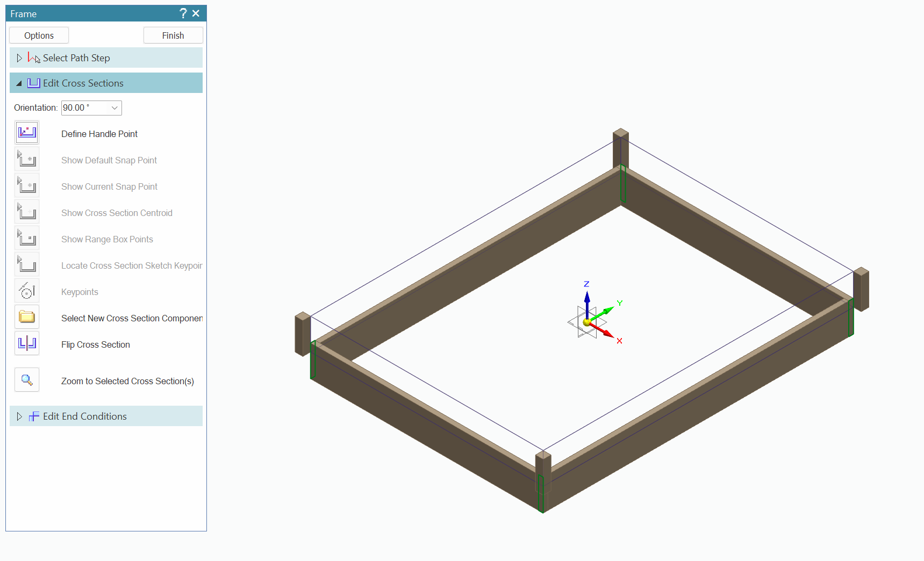Click the Flip Cross Section icon
This screenshot has height=561, width=924.
point(27,343)
